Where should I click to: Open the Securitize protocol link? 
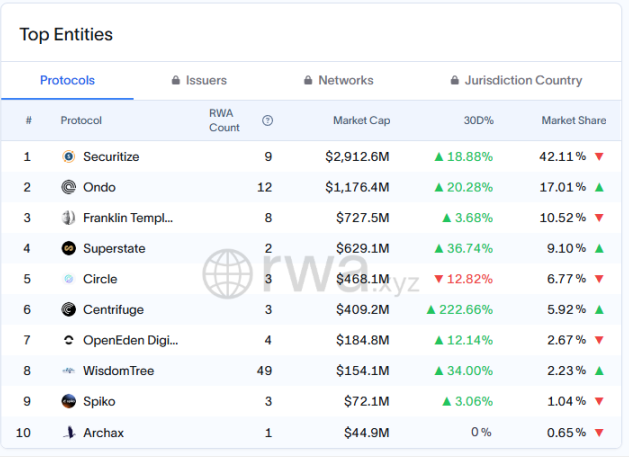point(111,156)
